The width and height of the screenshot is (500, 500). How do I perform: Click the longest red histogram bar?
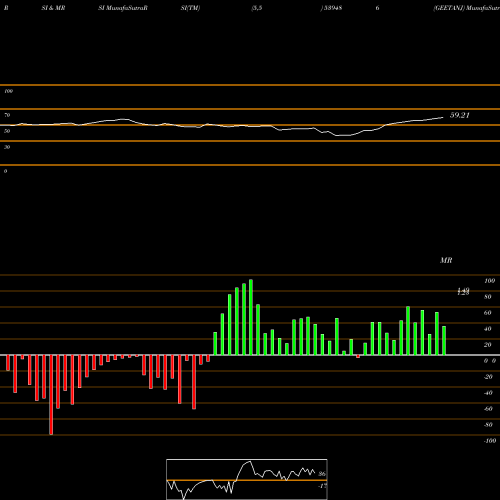pyautogui.click(x=51, y=395)
